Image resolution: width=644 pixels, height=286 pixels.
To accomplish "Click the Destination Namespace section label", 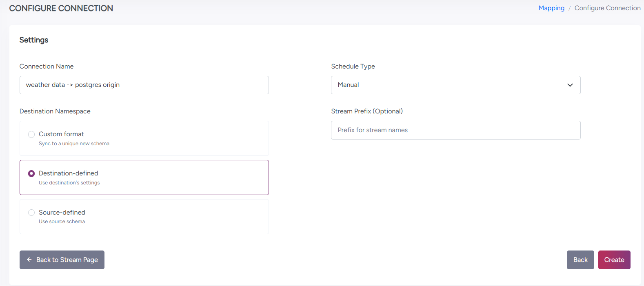I will (x=55, y=111).
